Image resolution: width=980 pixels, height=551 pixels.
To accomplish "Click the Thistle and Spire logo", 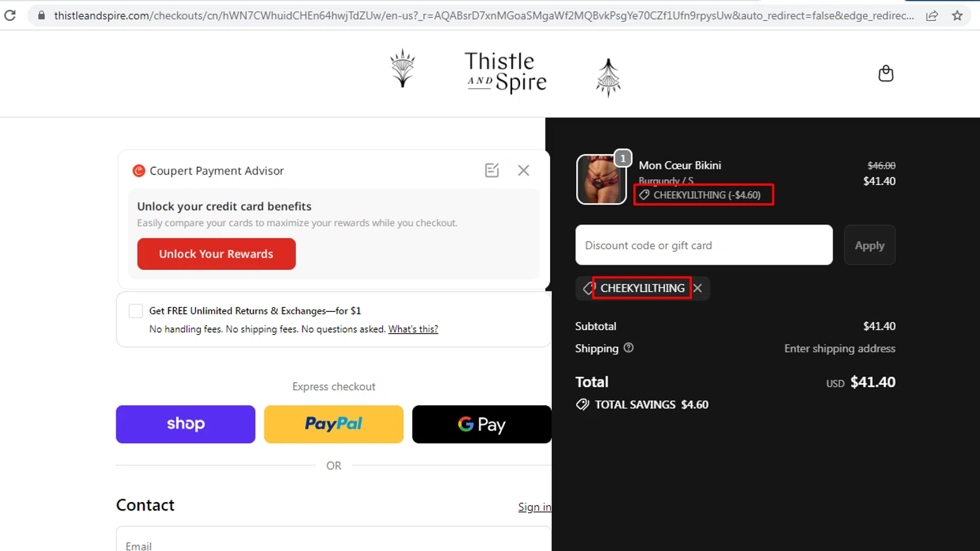I will [x=506, y=73].
